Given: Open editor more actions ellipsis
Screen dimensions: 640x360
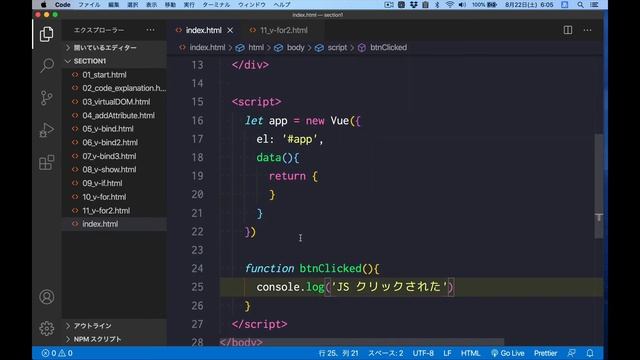Looking at the screenshot, I should pyautogui.click(x=587, y=30).
